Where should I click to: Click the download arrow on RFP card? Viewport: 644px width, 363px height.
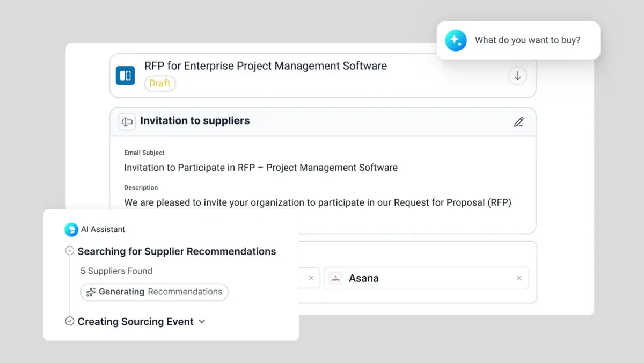(x=517, y=76)
